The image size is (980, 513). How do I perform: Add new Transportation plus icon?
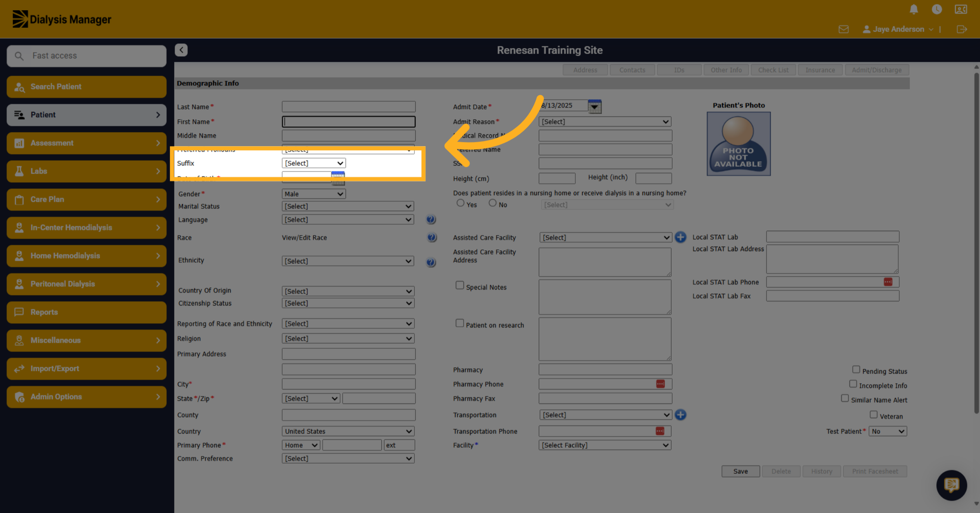pyautogui.click(x=680, y=415)
